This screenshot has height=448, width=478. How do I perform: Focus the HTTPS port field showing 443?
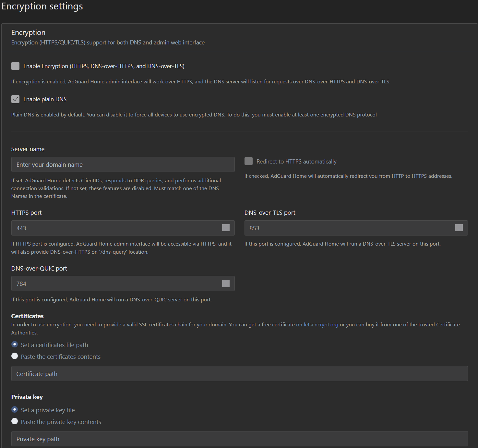point(123,228)
